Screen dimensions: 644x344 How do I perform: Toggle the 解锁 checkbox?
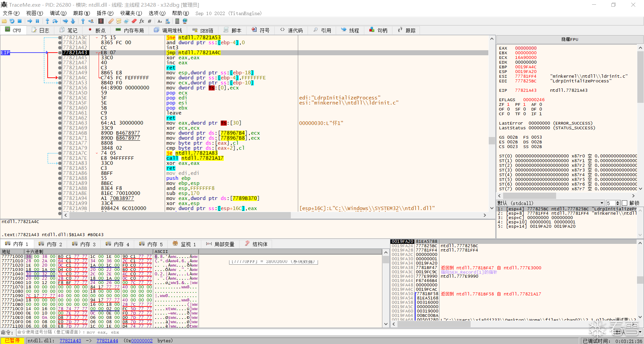point(625,203)
